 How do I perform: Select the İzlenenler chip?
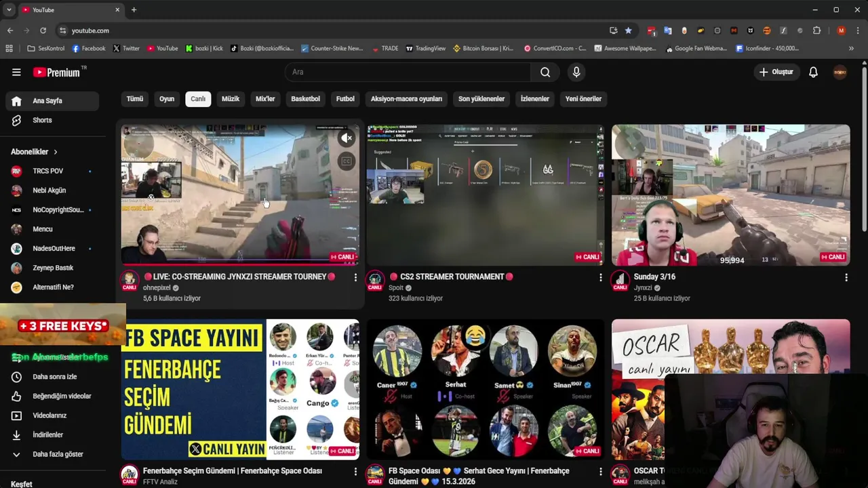tap(535, 99)
